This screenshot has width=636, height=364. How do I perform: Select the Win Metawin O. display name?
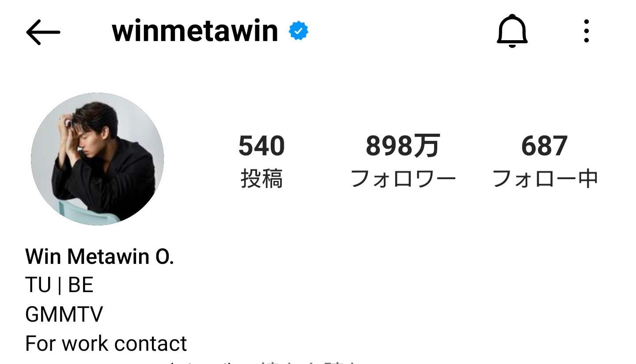coord(100,256)
